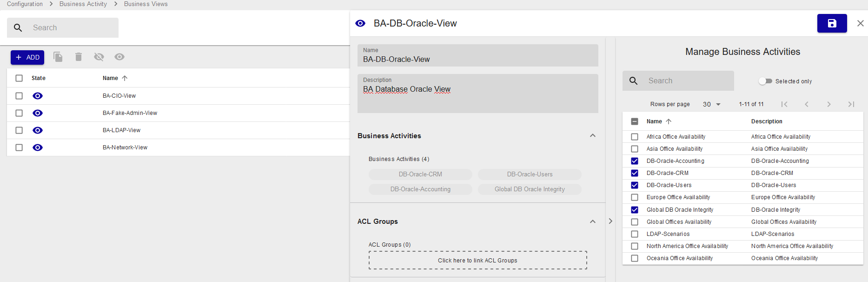Collapse the Manage Business Activities side panel

(x=610, y=221)
